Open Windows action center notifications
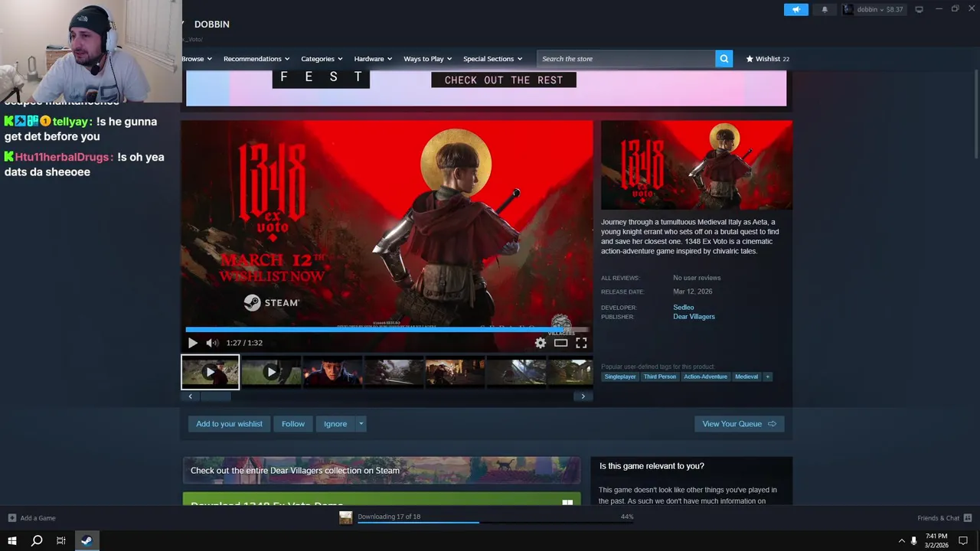 tap(964, 540)
